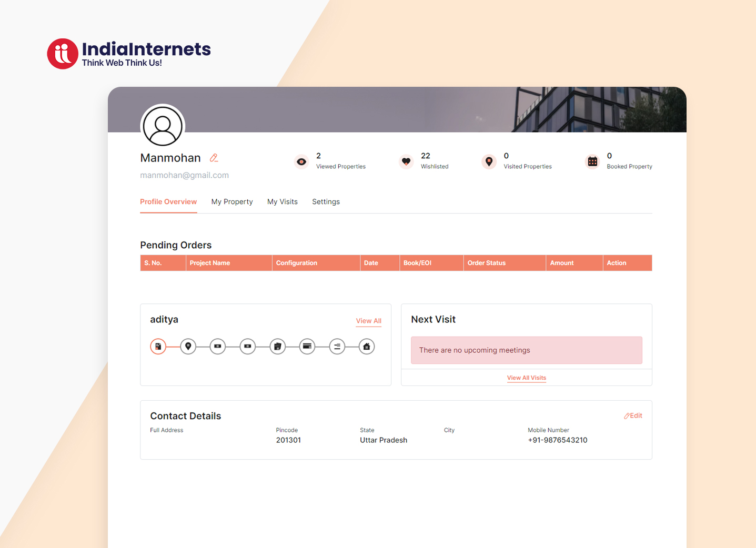Select the credit card step in aditya tracker
Image resolution: width=756 pixels, height=548 pixels.
tap(307, 347)
